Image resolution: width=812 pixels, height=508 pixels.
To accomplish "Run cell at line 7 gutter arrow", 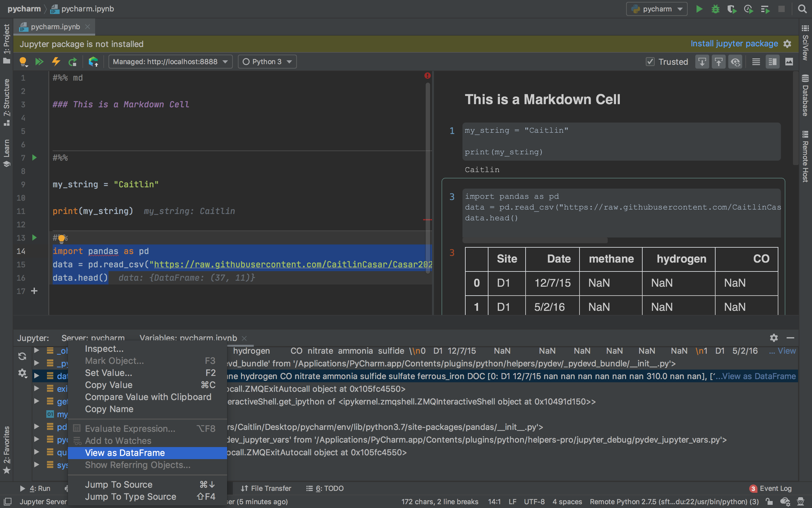I will point(34,157).
